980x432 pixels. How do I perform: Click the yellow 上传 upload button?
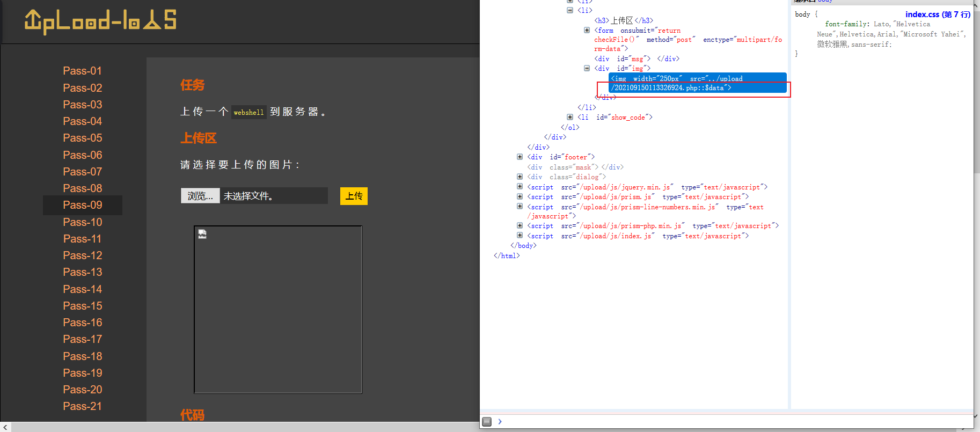point(354,196)
